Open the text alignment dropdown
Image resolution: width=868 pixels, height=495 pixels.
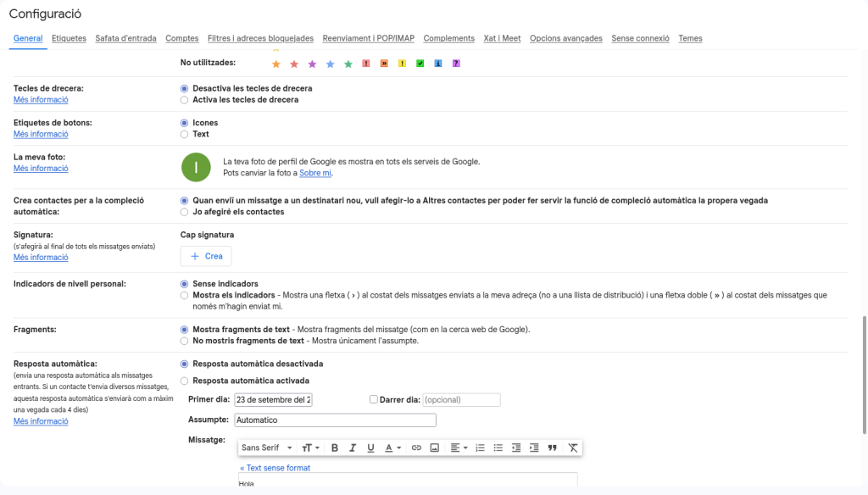pyautogui.click(x=459, y=448)
